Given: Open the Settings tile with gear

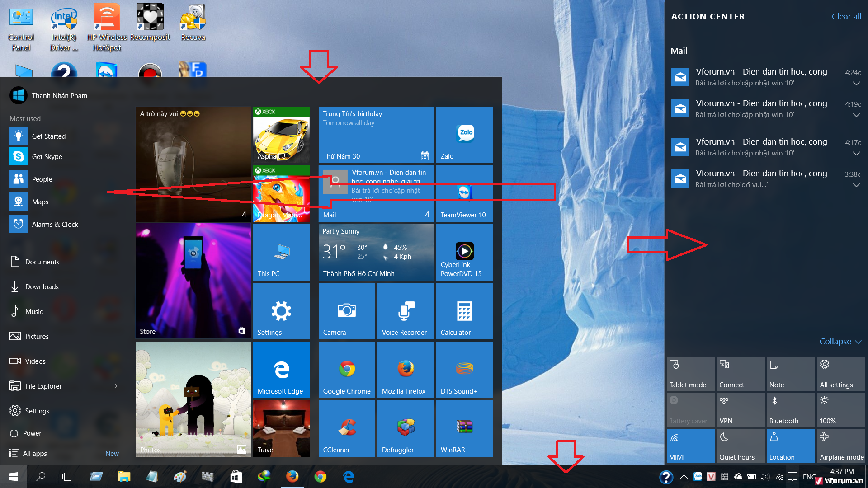Looking at the screenshot, I should click(281, 311).
